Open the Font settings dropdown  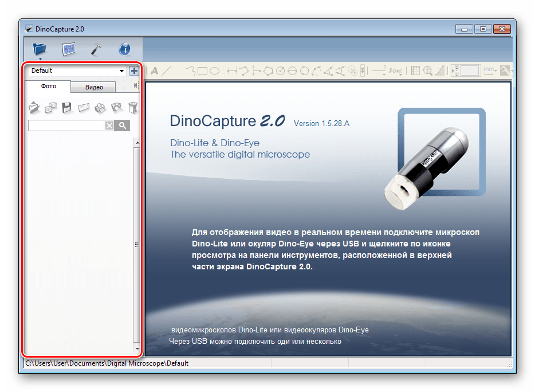point(396,70)
